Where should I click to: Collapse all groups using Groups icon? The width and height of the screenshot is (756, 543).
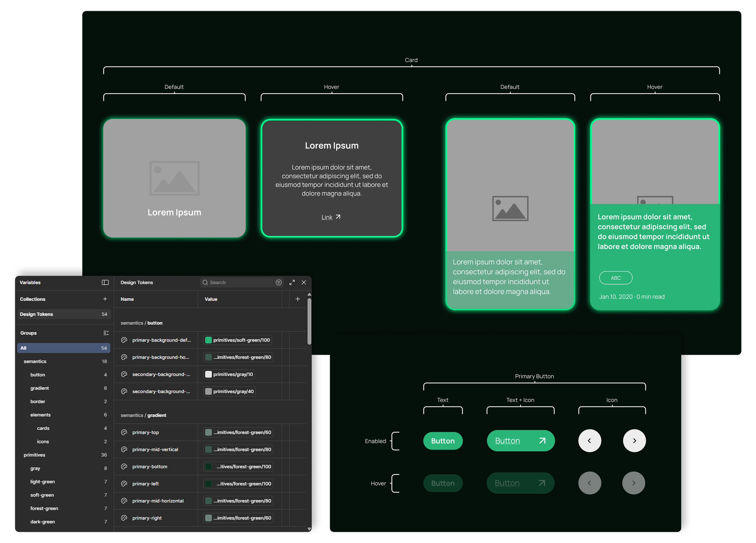tap(106, 333)
